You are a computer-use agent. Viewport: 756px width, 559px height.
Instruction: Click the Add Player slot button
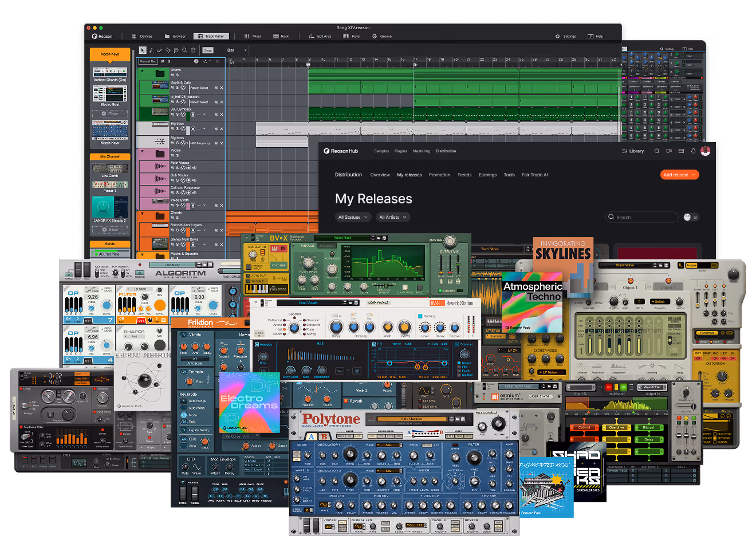tap(110, 113)
